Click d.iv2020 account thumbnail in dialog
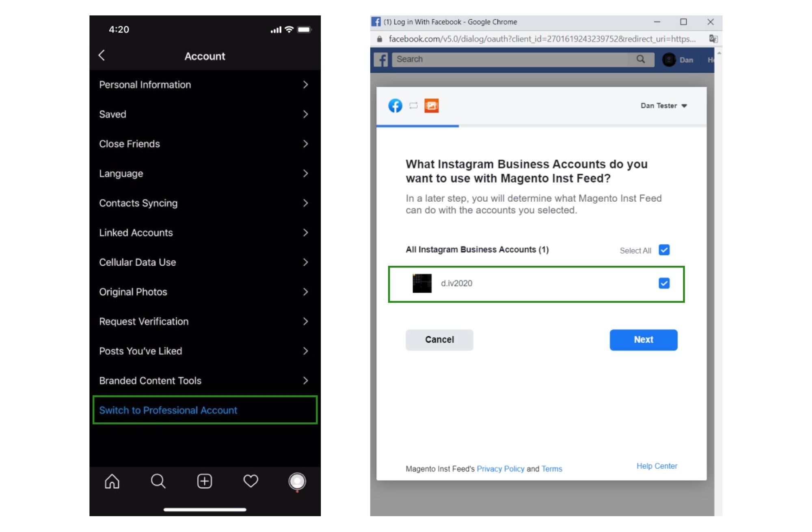Viewport: 812px width, 532px height. pos(422,283)
